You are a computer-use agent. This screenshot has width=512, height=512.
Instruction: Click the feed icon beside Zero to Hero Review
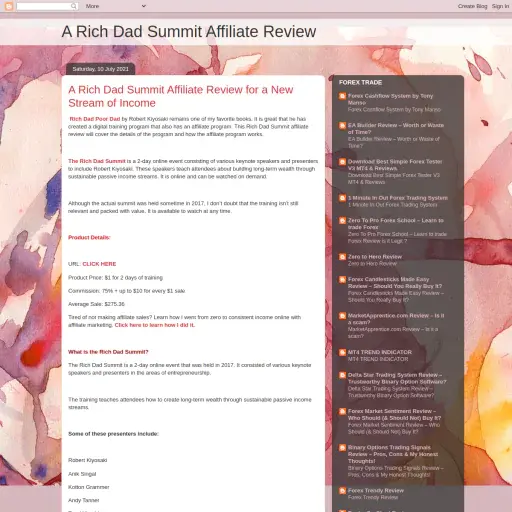pyautogui.click(x=342, y=257)
